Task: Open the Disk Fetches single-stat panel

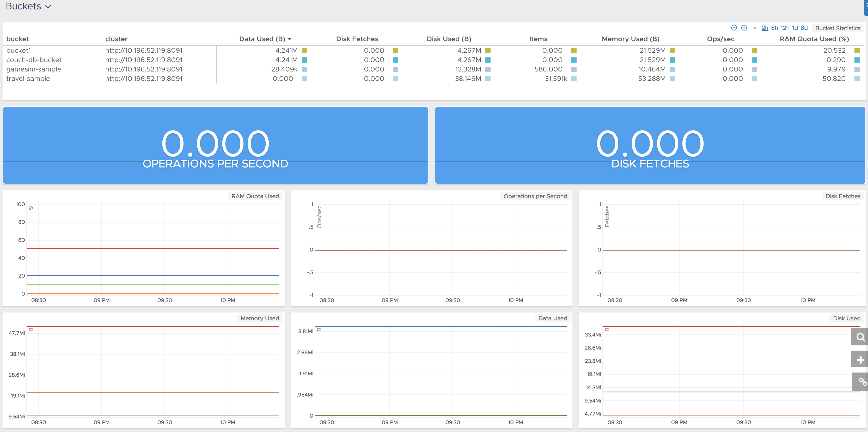Action: [x=650, y=145]
